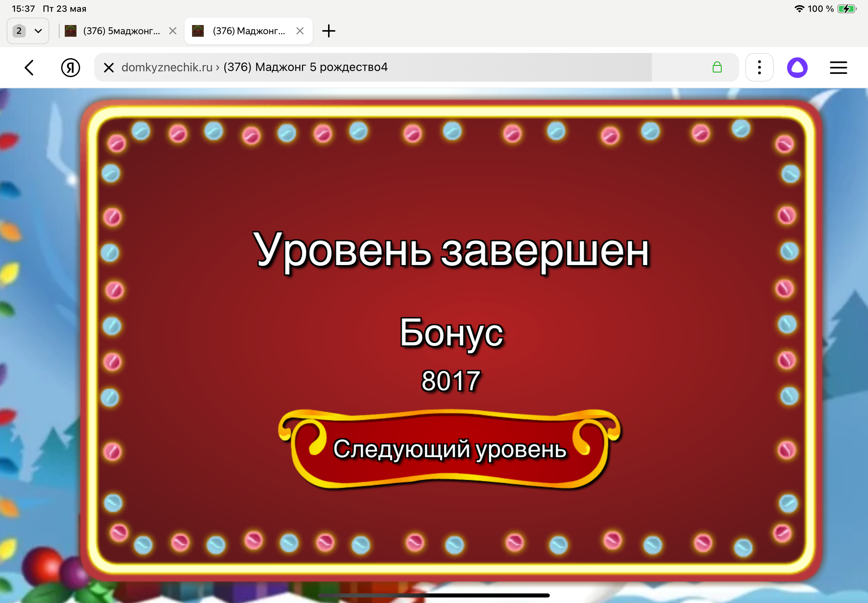The width and height of the screenshot is (868, 603).
Task: Open the Yandex home button
Action: 70,68
